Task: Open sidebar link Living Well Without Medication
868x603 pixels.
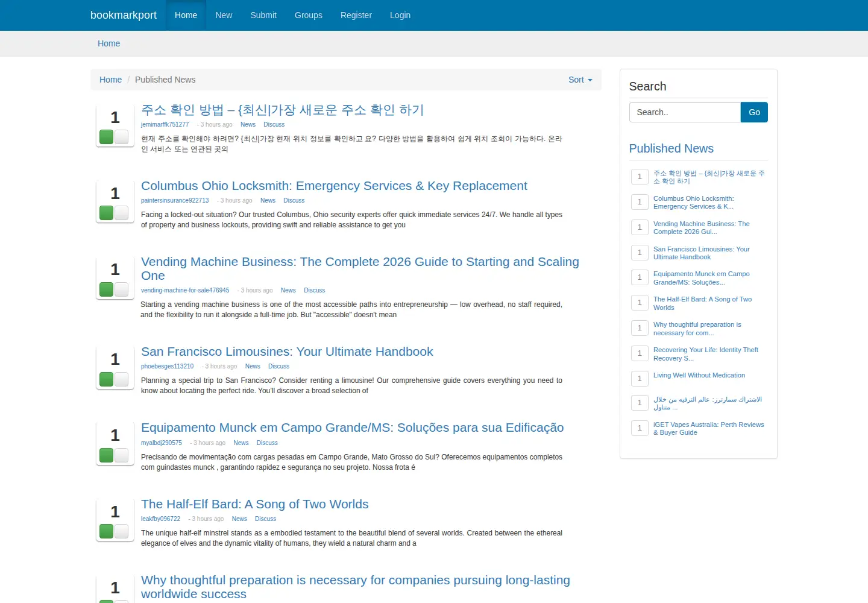Action: (699, 375)
